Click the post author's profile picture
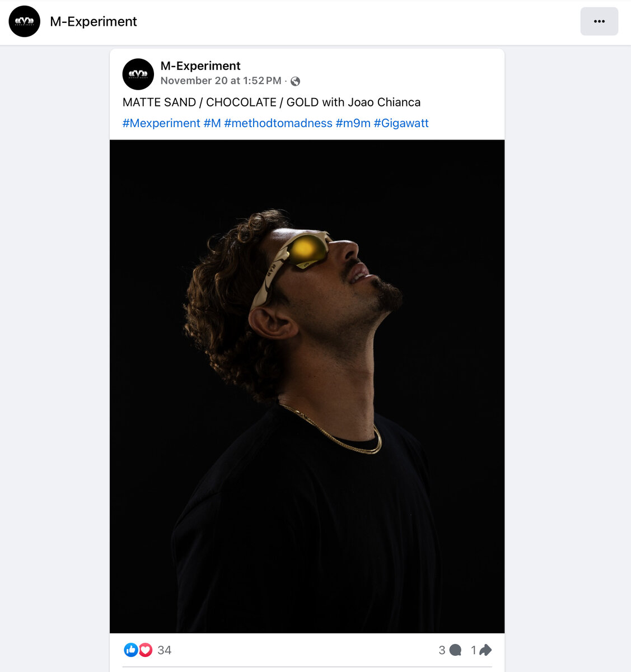The height and width of the screenshot is (672, 631). [x=138, y=74]
